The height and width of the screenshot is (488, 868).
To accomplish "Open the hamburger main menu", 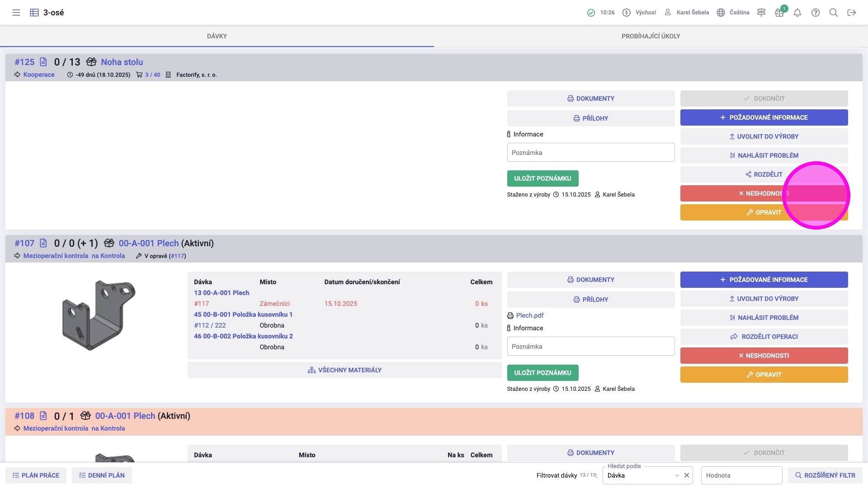I will tap(16, 13).
